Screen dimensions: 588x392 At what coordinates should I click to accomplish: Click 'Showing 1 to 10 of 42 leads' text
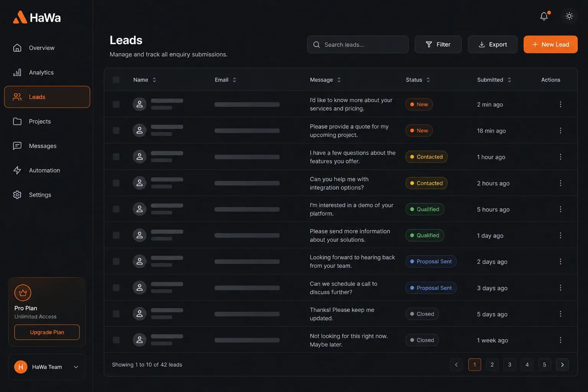pos(147,364)
